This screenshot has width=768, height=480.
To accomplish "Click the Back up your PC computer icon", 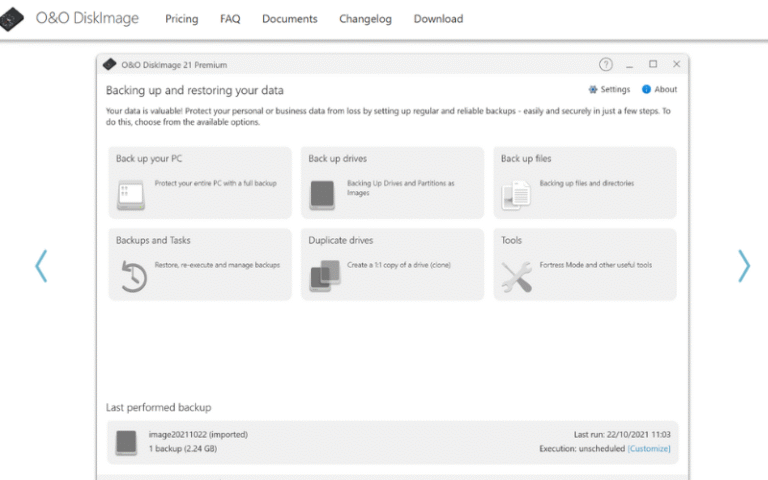I will pyautogui.click(x=132, y=193).
